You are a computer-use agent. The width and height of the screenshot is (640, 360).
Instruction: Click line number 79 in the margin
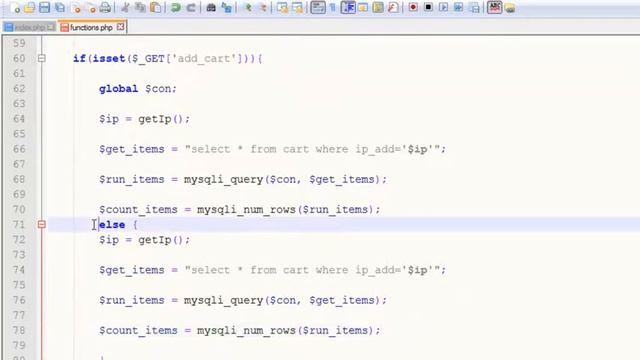pos(19,345)
